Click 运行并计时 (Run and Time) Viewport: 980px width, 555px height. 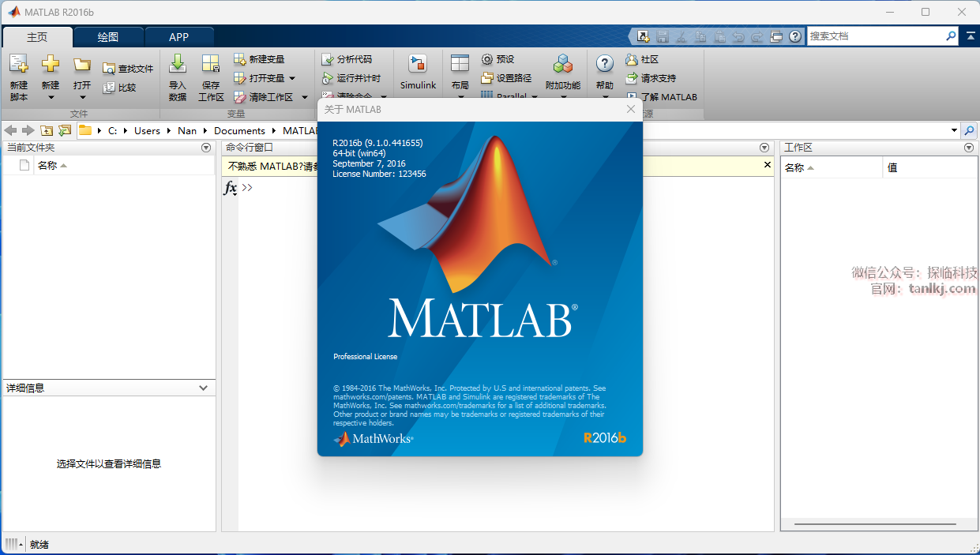[351, 78]
